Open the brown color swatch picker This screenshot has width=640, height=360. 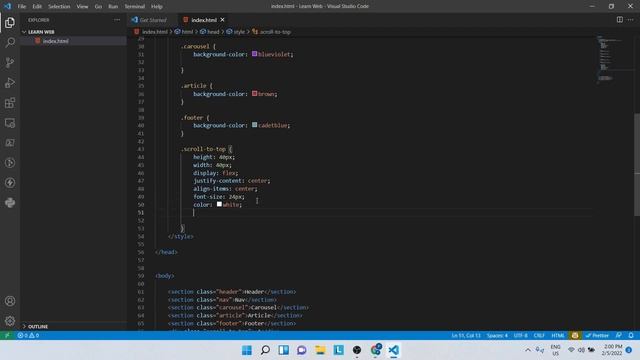click(x=254, y=93)
